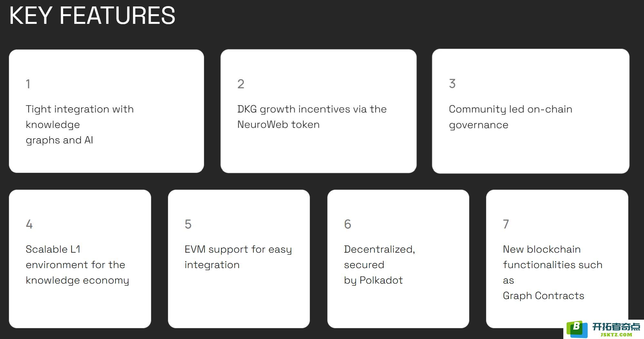Viewport: 644px width, 339px height.
Task: Select the secured by Polkadot card
Action: tap(398, 259)
